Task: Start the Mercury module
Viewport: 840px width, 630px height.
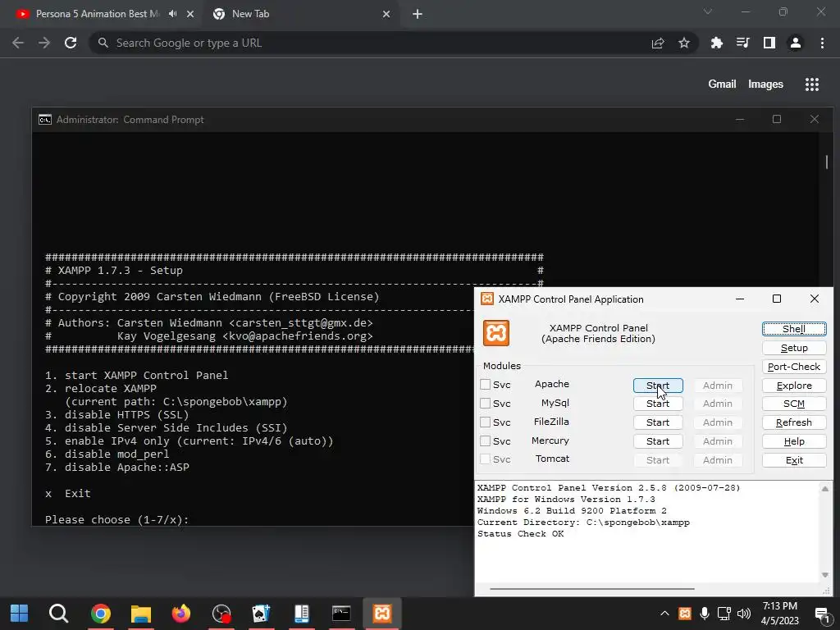Action: pyautogui.click(x=658, y=441)
